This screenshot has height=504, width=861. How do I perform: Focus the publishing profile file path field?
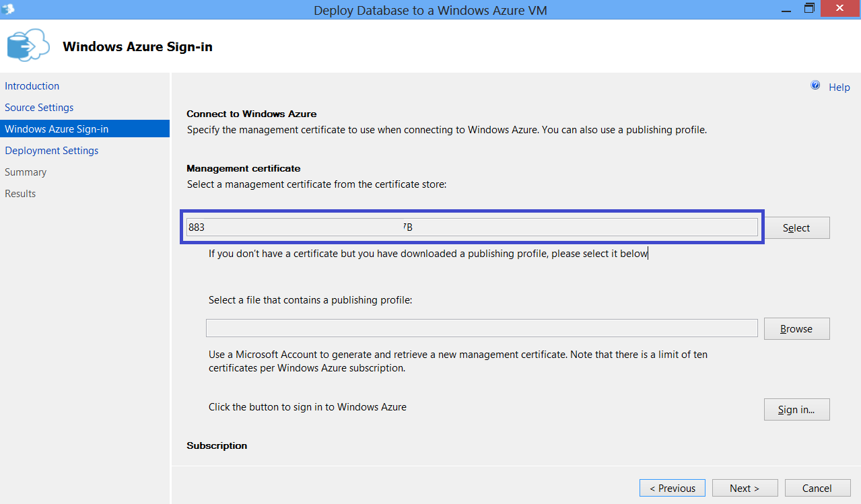point(481,328)
